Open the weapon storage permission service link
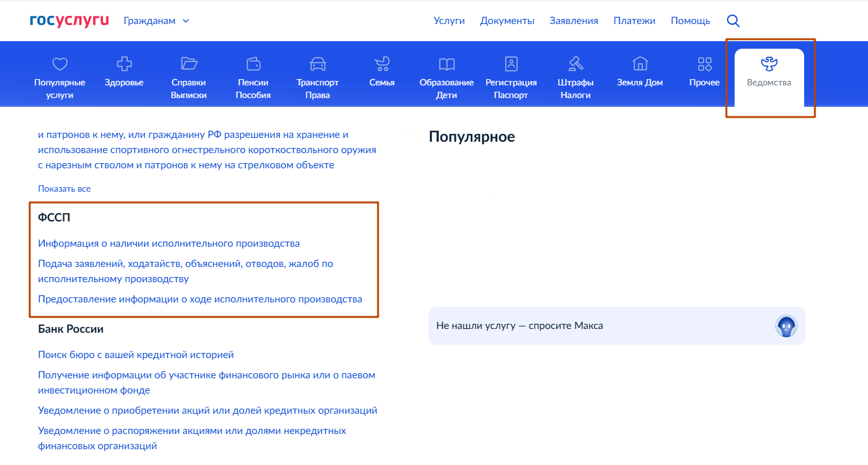 207,150
